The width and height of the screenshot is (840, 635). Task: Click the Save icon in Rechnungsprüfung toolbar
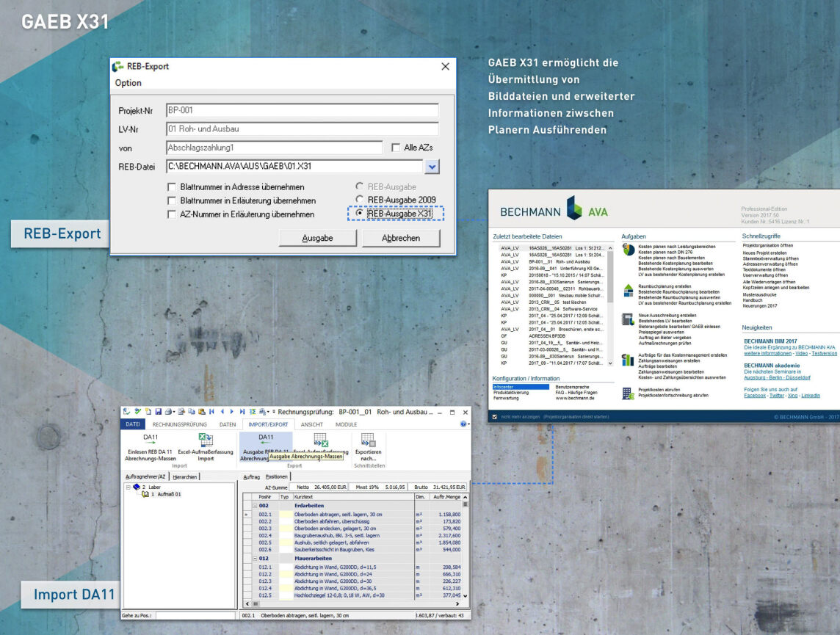point(159,412)
